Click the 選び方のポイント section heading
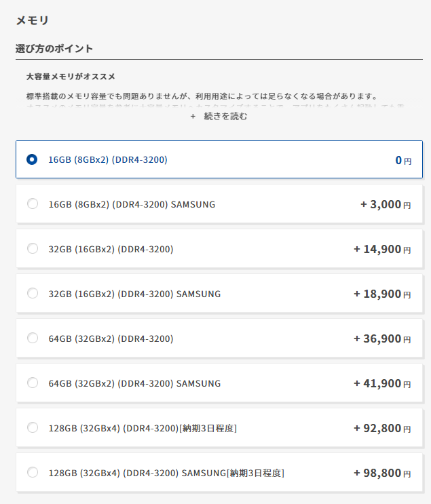The image size is (431, 504). 54,49
